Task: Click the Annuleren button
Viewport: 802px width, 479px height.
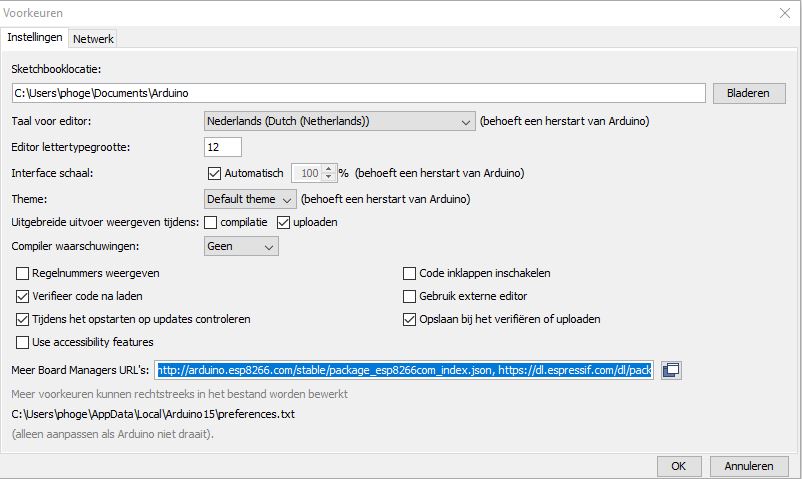Action: click(749, 466)
